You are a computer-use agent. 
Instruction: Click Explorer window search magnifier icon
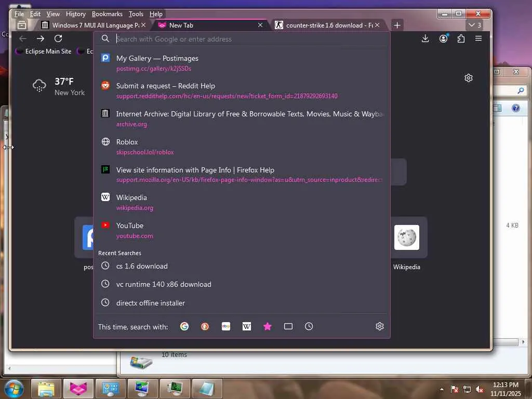click(521, 90)
